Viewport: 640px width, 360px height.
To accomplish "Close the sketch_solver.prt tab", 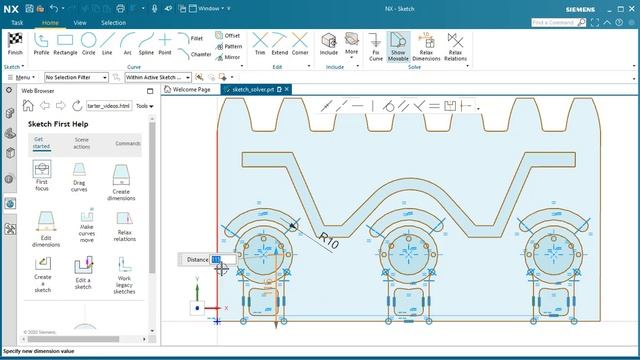I will click(x=287, y=89).
